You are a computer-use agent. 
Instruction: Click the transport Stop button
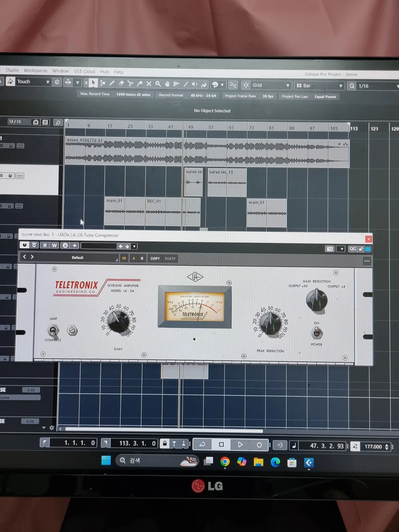[x=221, y=444]
